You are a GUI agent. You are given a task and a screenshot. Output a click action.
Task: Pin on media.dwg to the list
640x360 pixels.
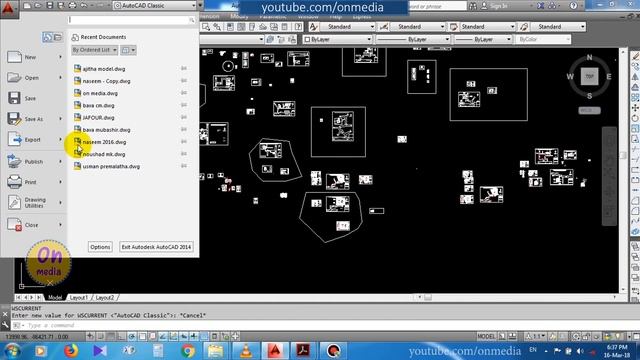[184, 93]
